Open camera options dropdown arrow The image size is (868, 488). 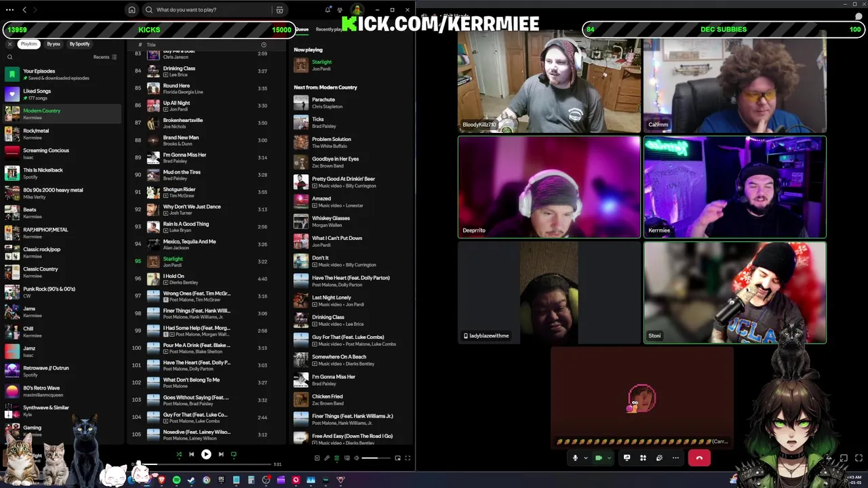tap(609, 458)
